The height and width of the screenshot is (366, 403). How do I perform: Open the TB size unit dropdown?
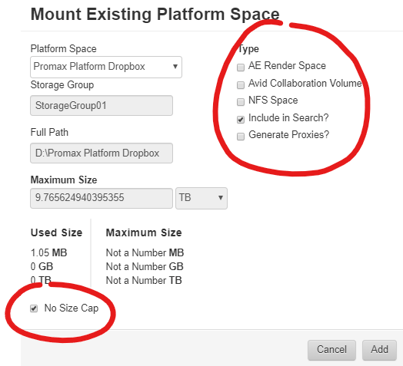(201, 198)
